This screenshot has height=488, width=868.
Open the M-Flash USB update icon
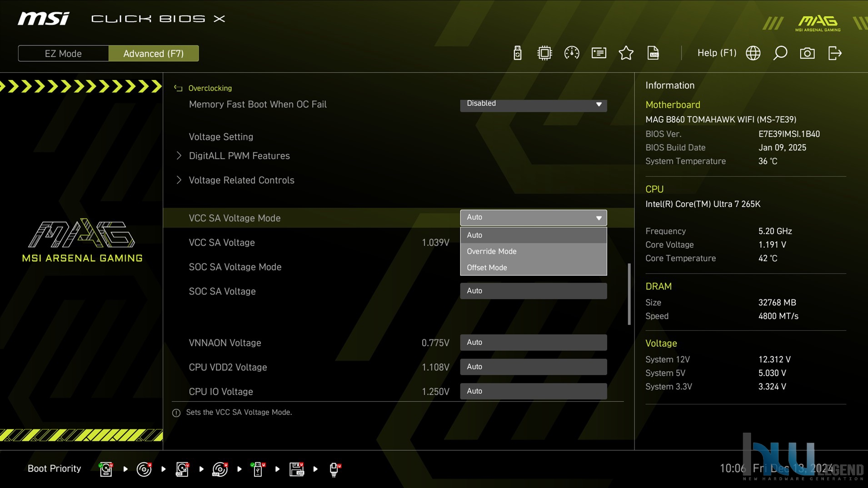(x=517, y=53)
